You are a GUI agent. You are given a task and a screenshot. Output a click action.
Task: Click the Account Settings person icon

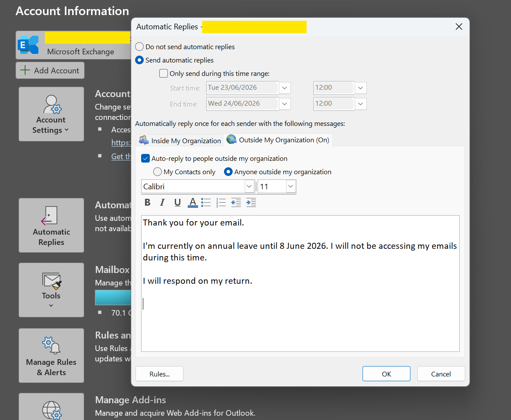click(52, 104)
